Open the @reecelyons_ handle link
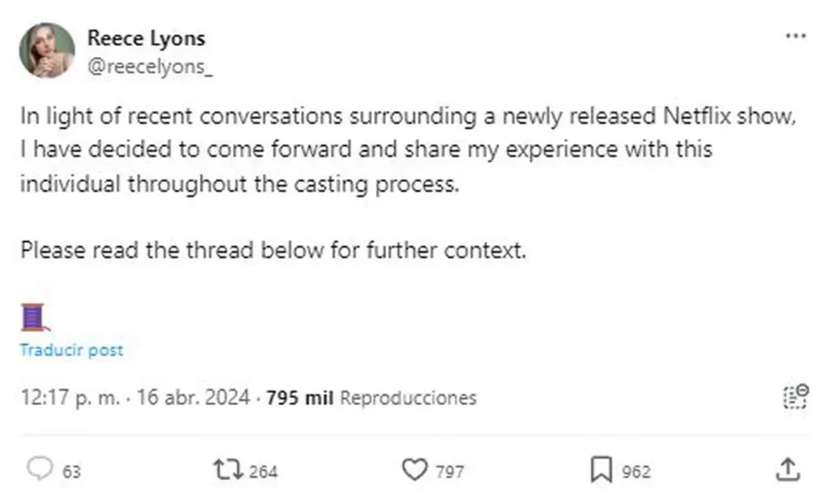The image size is (823, 504). point(149,68)
